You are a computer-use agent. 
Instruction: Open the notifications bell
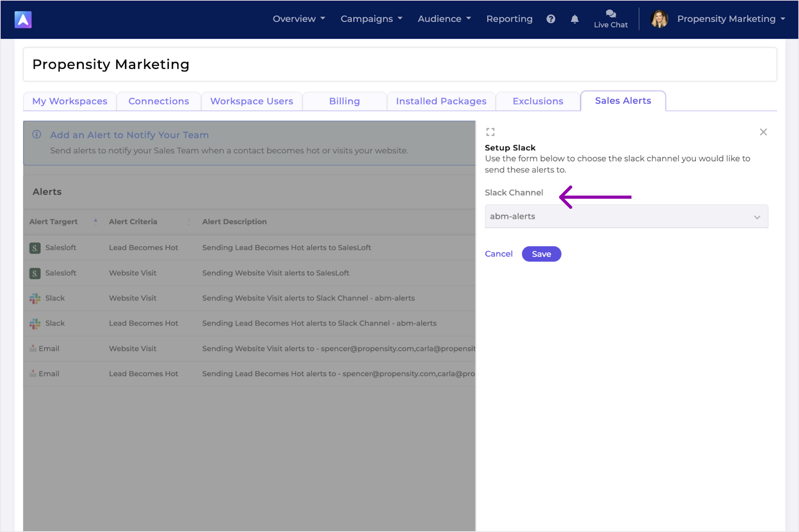575,19
